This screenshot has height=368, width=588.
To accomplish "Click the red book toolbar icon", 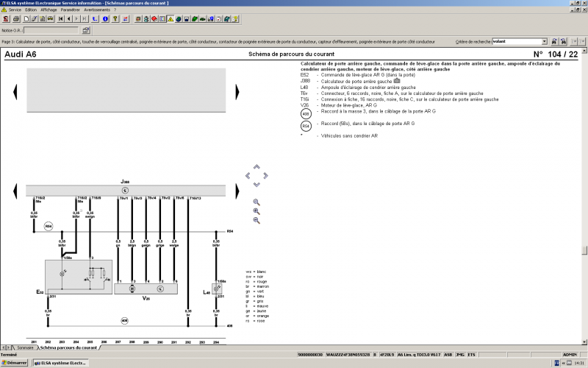I will tap(154, 19).
